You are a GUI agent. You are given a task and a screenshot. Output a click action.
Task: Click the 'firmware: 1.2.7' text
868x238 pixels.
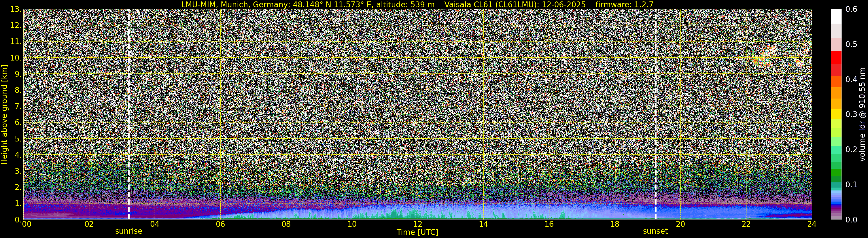click(x=624, y=4)
